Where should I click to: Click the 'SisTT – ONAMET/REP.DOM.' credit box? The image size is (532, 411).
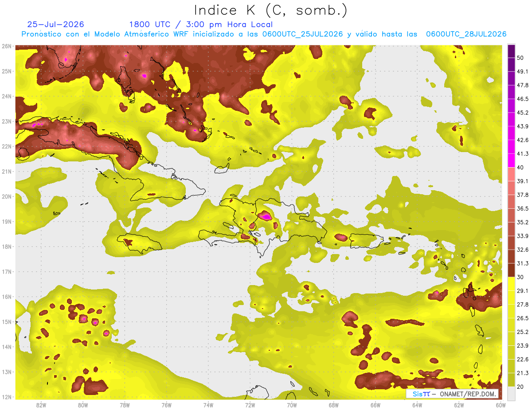coord(453,394)
